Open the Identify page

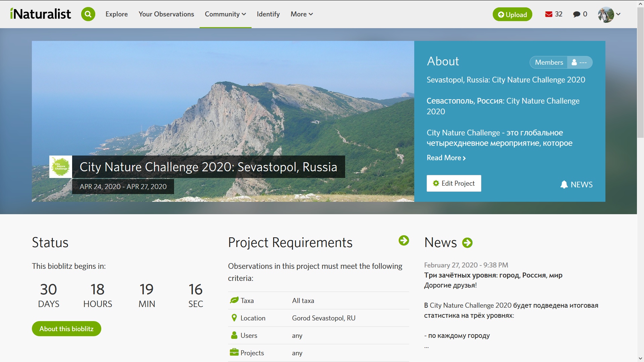(x=268, y=14)
